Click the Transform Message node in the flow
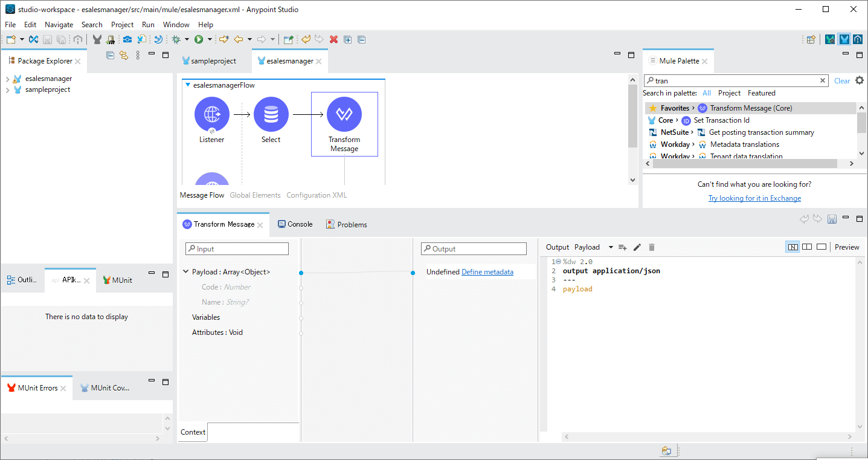 [344, 114]
